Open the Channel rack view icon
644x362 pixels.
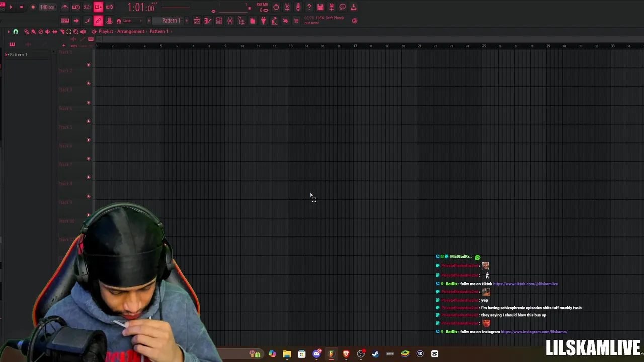coord(219,21)
